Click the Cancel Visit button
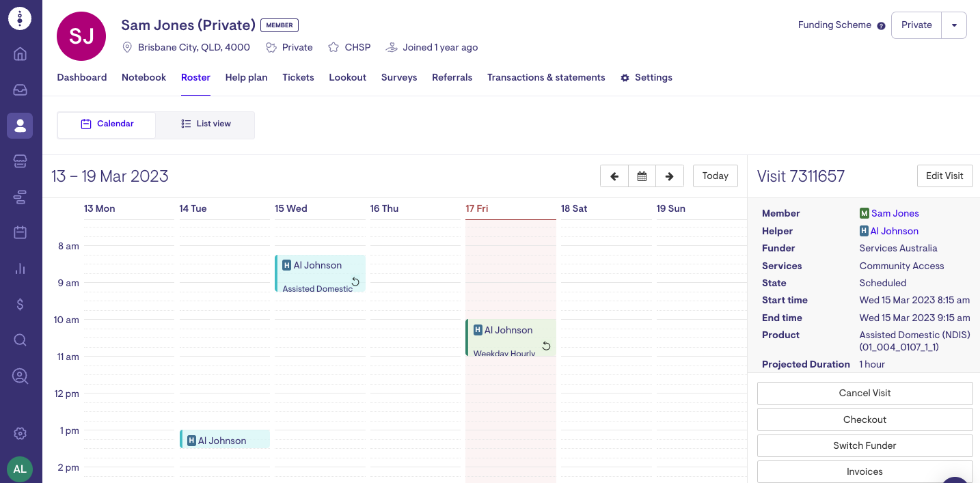Image resolution: width=980 pixels, height=483 pixels. [865, 394]
